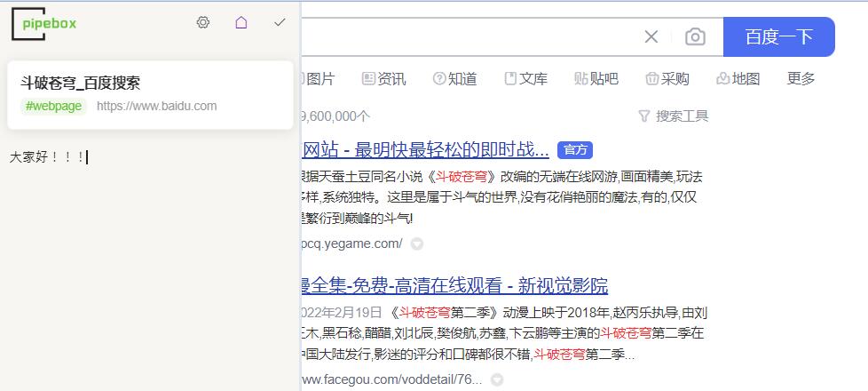Switch to the 资讯 tab

click(383, 79)
